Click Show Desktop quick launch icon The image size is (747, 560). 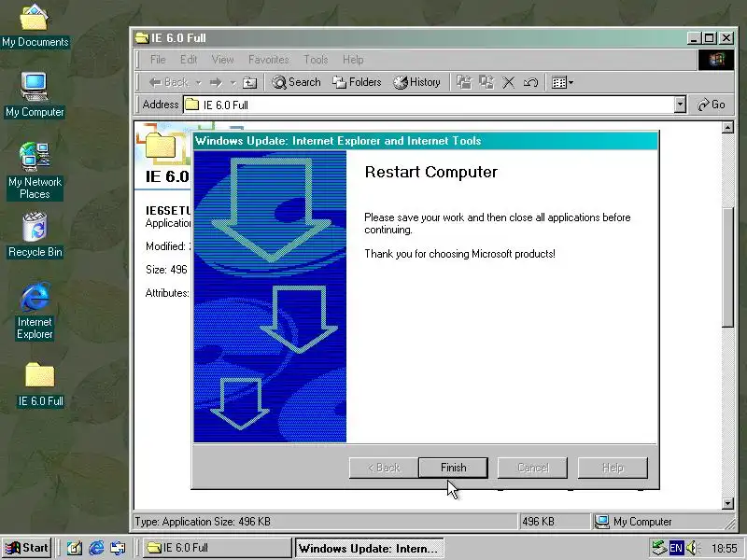[74, 548]
